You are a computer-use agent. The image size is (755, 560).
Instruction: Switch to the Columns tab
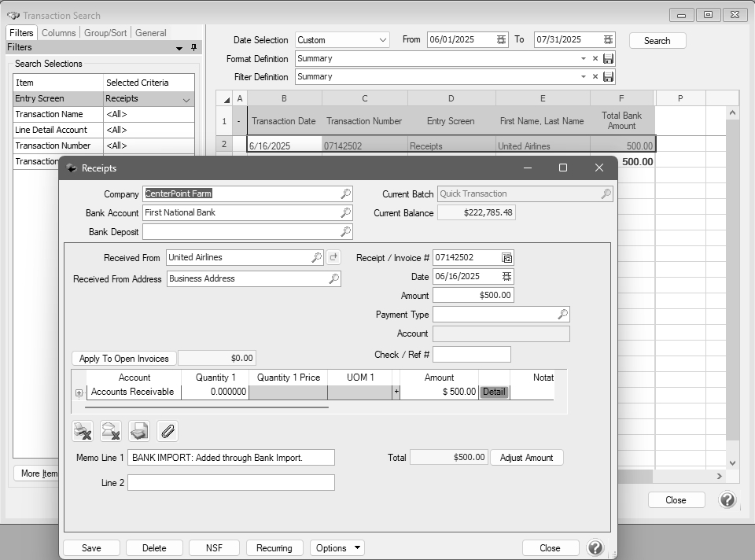[58, 33]
